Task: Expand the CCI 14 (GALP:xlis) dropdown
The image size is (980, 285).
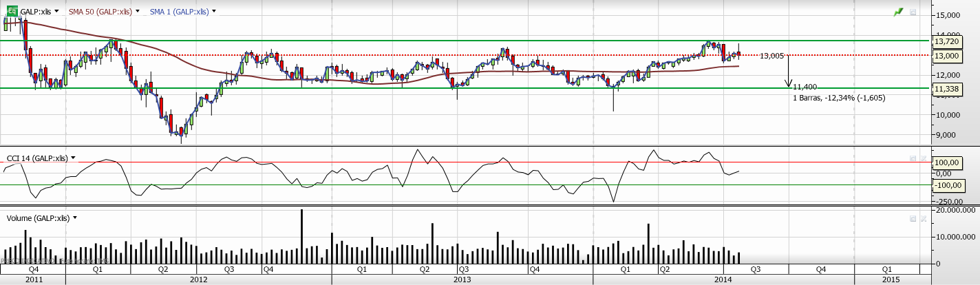Action: [73, 158]
